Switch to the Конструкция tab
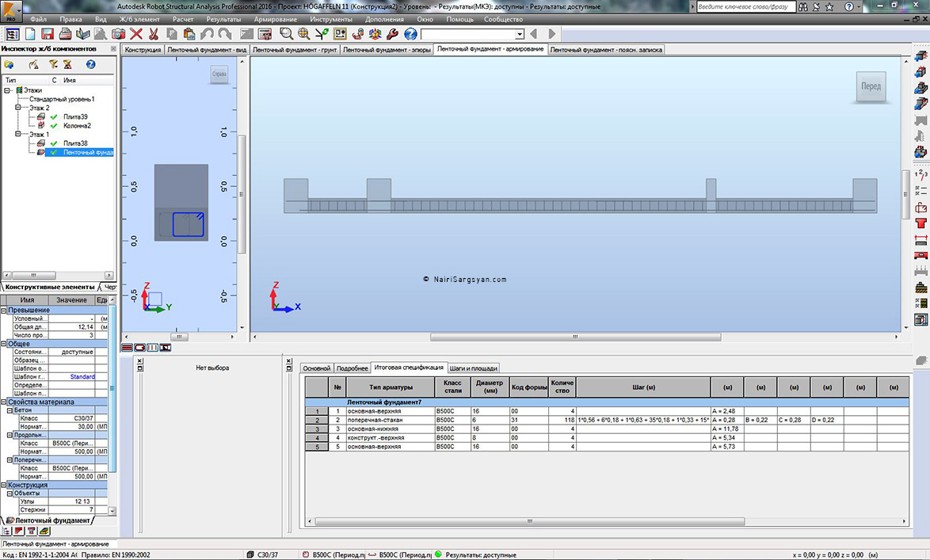 [x=143, y=50]
